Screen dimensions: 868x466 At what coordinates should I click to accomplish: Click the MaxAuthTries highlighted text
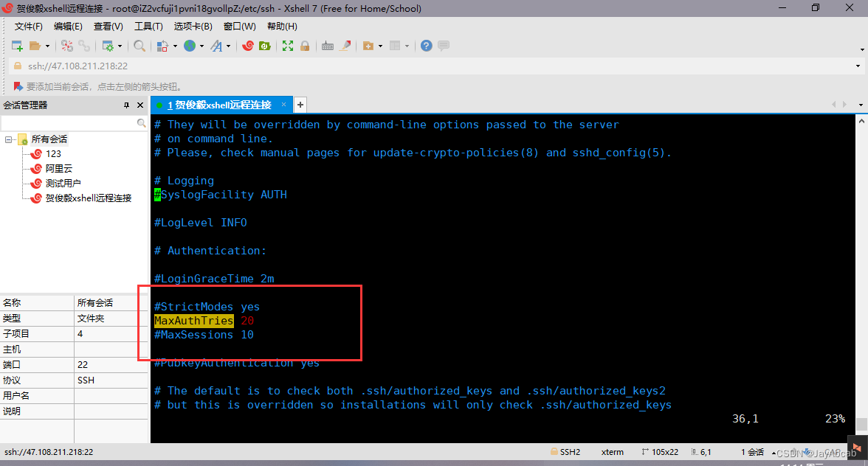[x=193, y=321]
